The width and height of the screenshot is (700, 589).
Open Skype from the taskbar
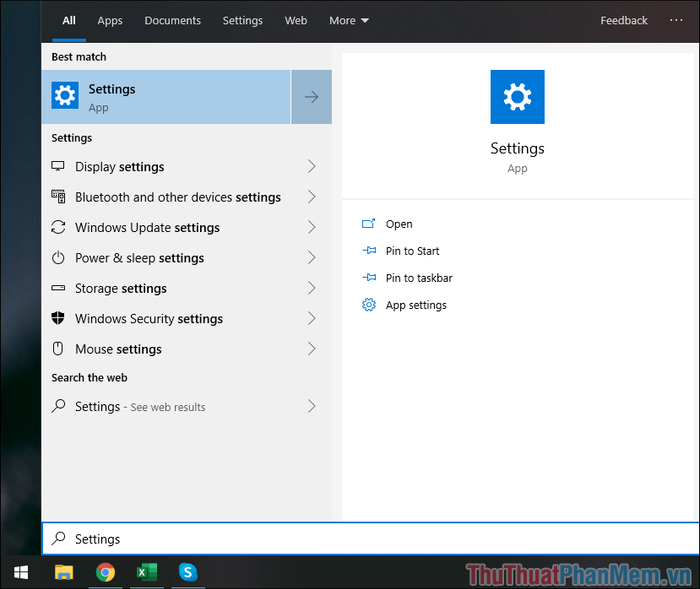point(188,572)
